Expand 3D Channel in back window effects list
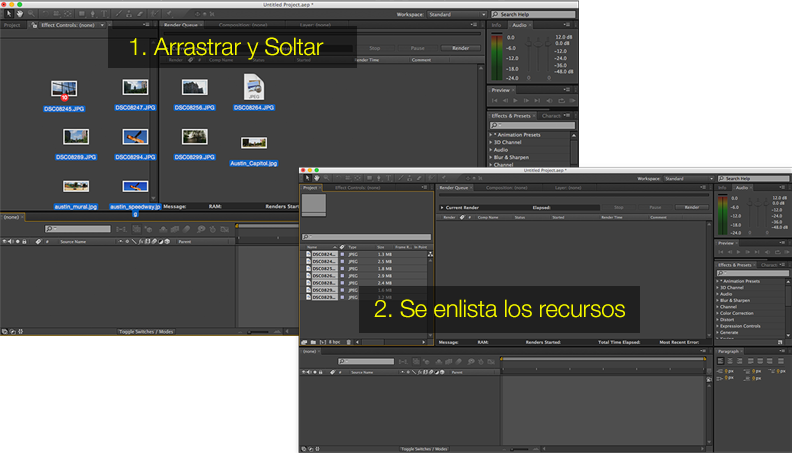Screen dimensions: 792x453 point(490,142)
